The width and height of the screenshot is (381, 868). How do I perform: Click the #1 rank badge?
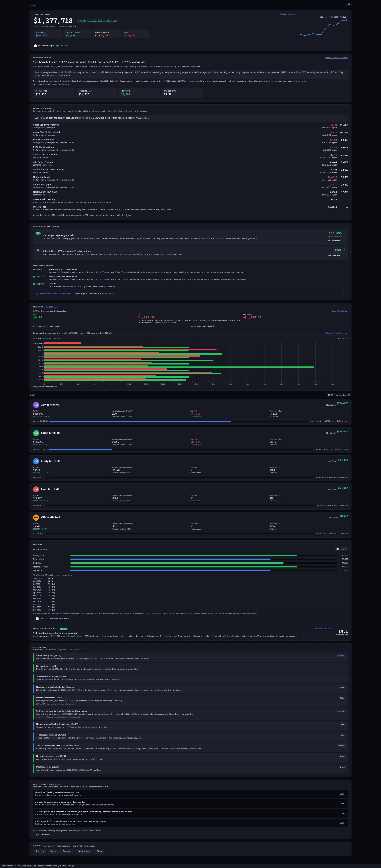tap(38, 233)
